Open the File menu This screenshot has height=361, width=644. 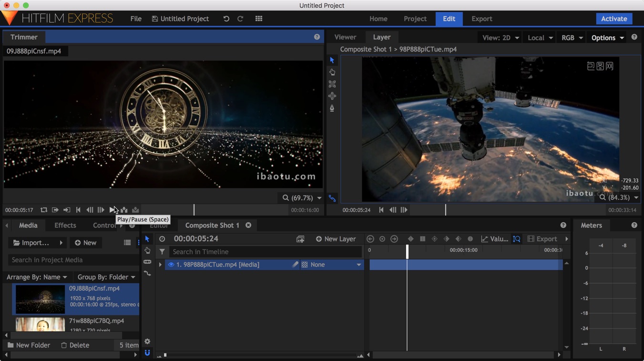tap(136, 19)
